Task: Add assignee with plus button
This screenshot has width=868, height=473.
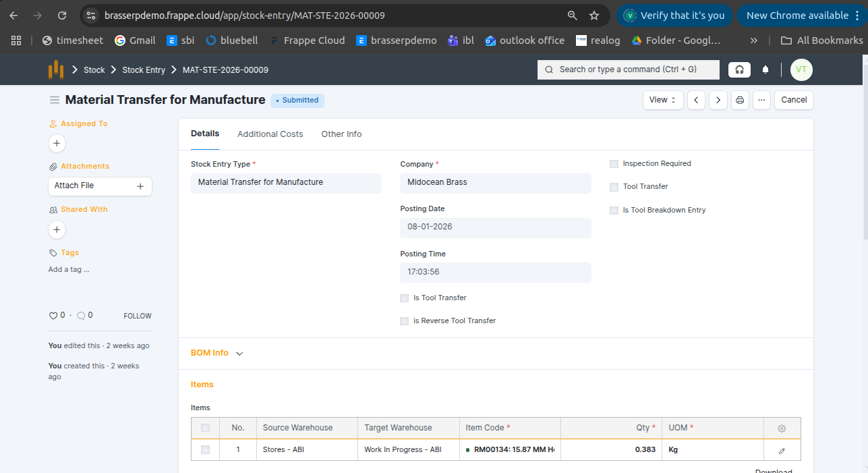Action: pyautogui.click(x=57, y=143)
